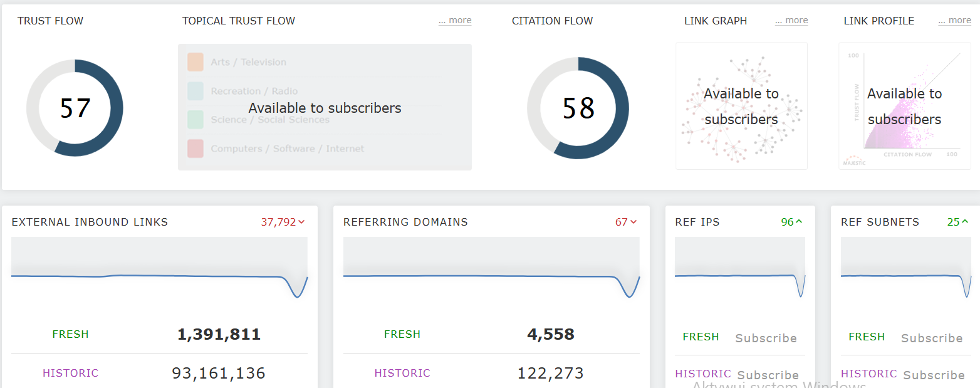The width and height of the screenshot is (980, 388).
Task: Click the fresh inbound links value 1,391,811
Action: click(x=219, y=335)
